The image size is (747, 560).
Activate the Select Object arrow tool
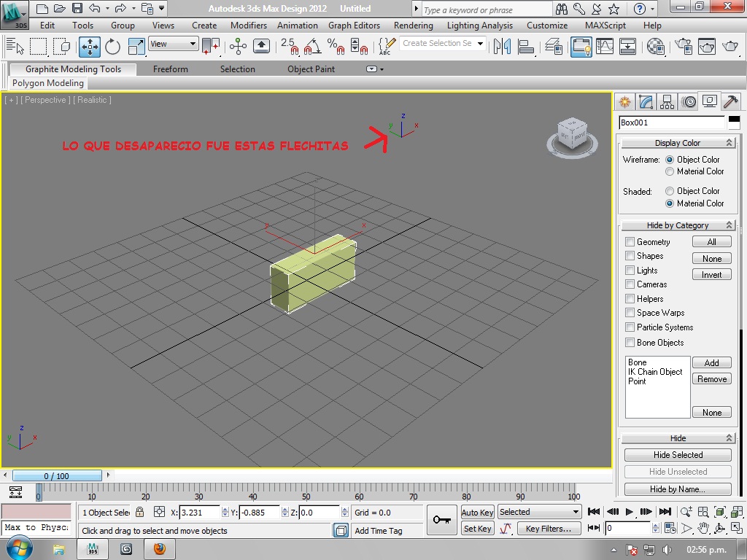click(15, 47)
